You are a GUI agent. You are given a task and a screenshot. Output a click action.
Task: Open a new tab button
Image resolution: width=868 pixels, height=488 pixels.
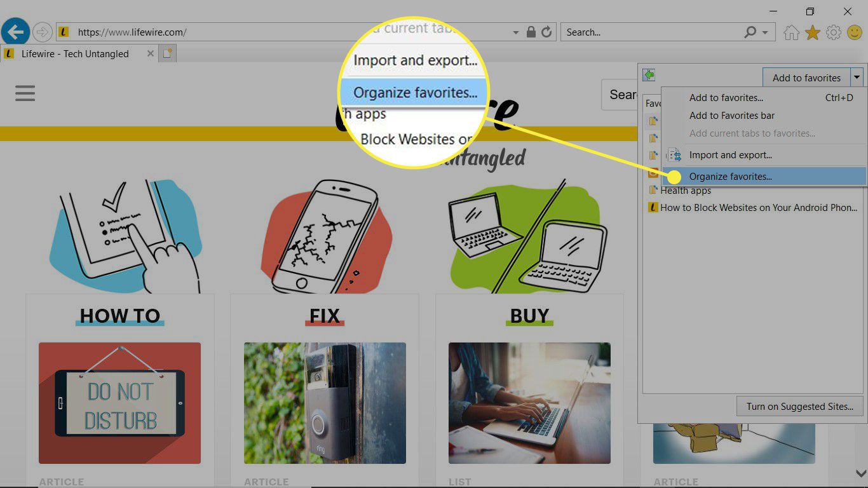168,54
